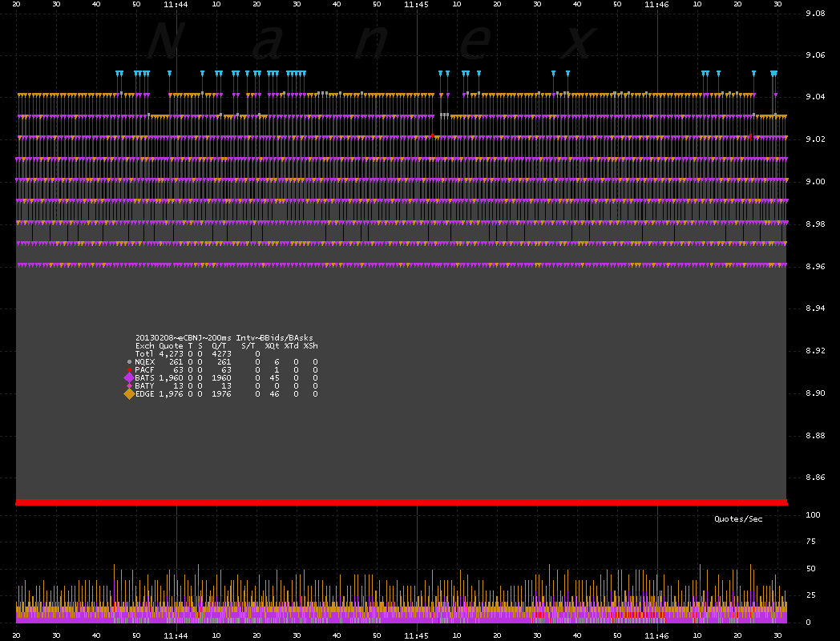Click the Totl Q/T value 4273
The height and width of the screenshot is (641, 840).
[x=221, y=354]
